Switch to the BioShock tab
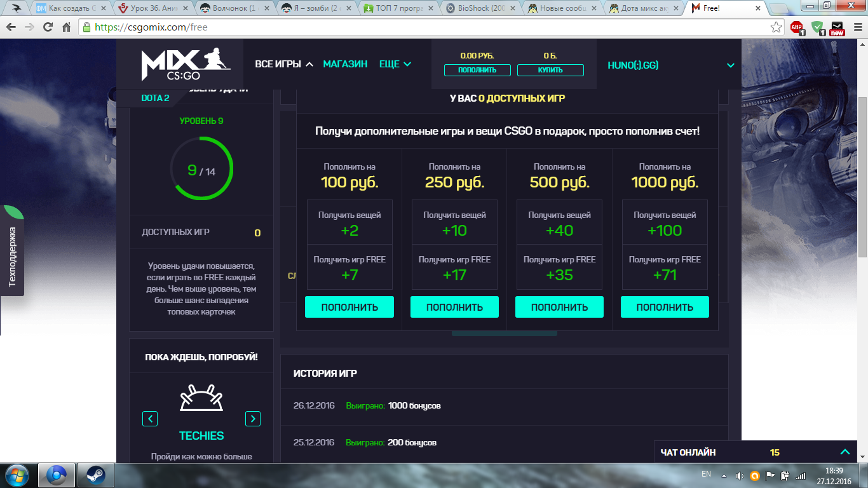 coord(481,8)
